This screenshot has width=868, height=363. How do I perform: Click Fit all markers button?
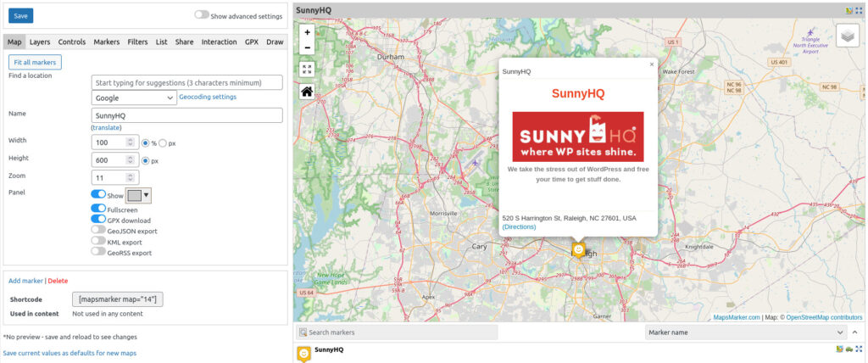pos(35,62)
